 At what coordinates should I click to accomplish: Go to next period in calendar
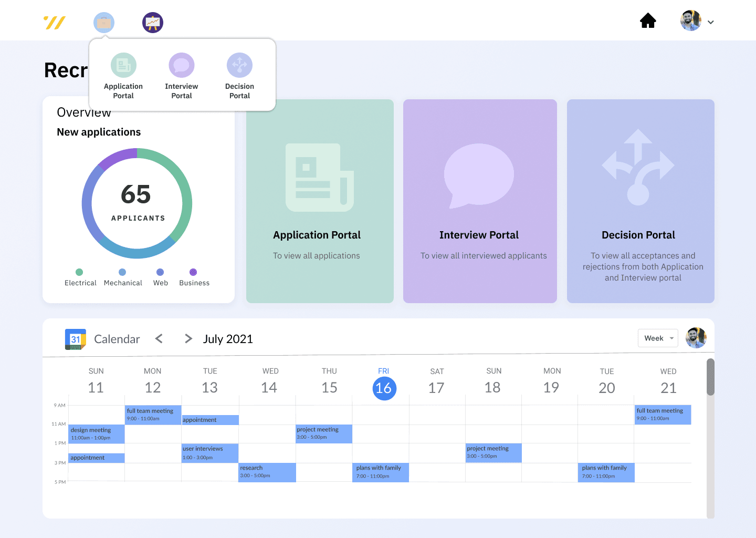coord(188,339)
